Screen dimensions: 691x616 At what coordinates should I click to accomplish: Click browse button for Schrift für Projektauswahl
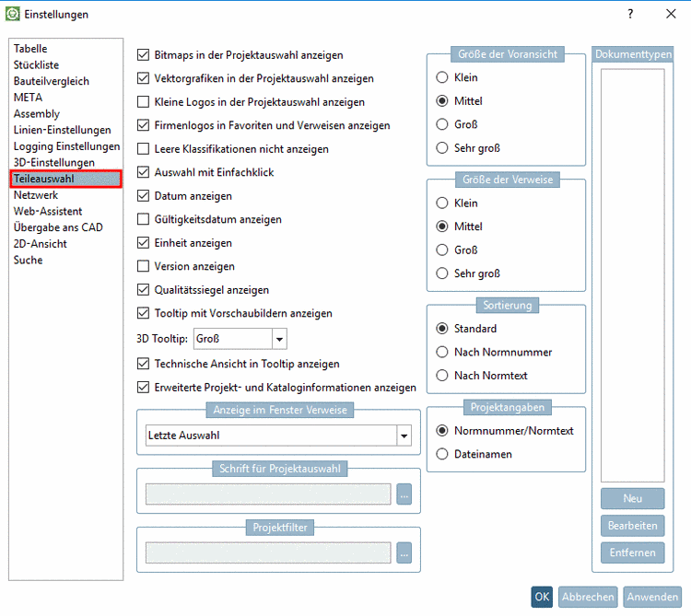[404, 494]
